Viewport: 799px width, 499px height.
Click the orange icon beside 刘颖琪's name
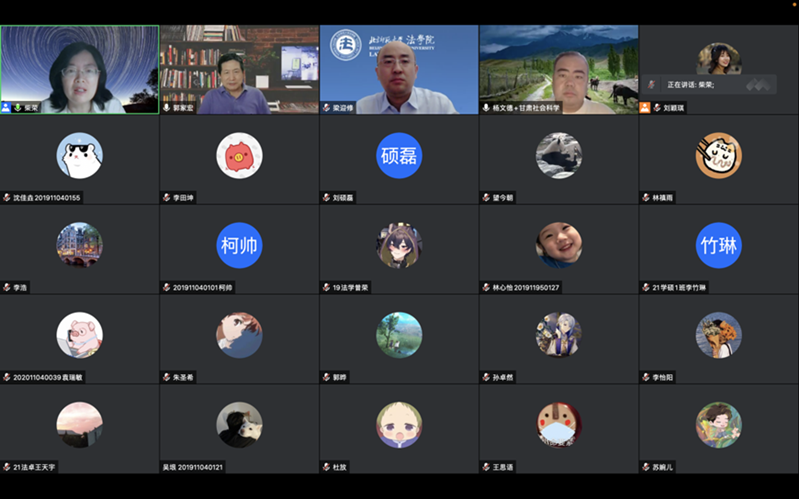click(x=645, y=107)
